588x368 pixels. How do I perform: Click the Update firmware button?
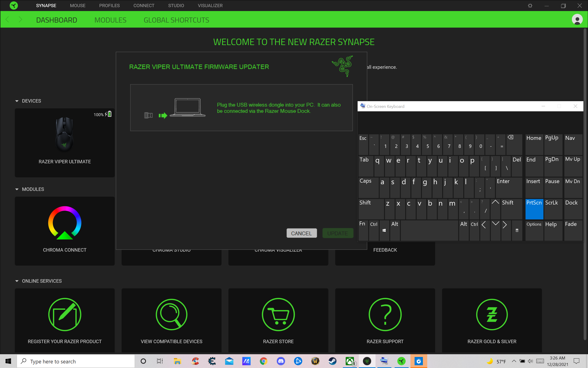337,233
